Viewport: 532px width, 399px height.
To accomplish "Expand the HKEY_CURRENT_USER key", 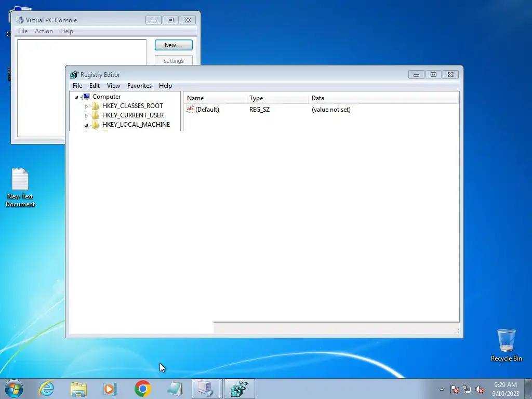I will tap(86, 116).
